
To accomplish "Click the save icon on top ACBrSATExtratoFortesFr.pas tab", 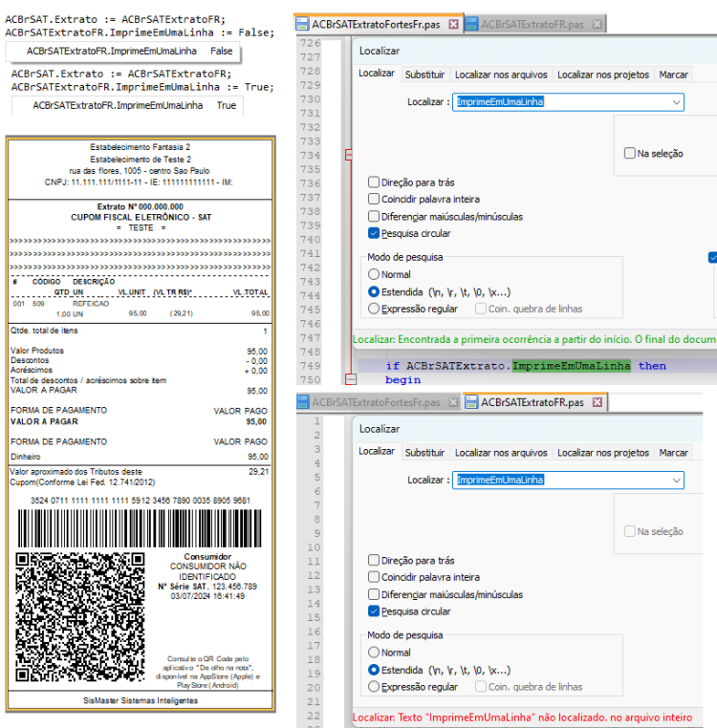I will click(x=302, y=24).
